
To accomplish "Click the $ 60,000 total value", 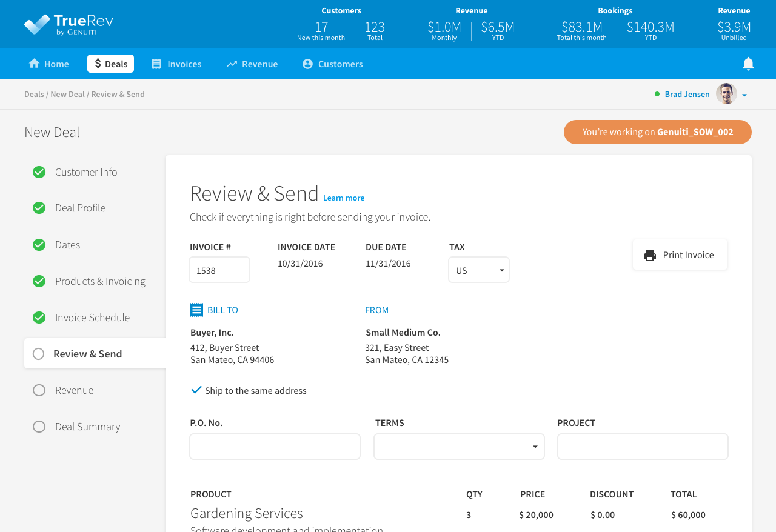I will pyautogui.click(x=688, y=515).
